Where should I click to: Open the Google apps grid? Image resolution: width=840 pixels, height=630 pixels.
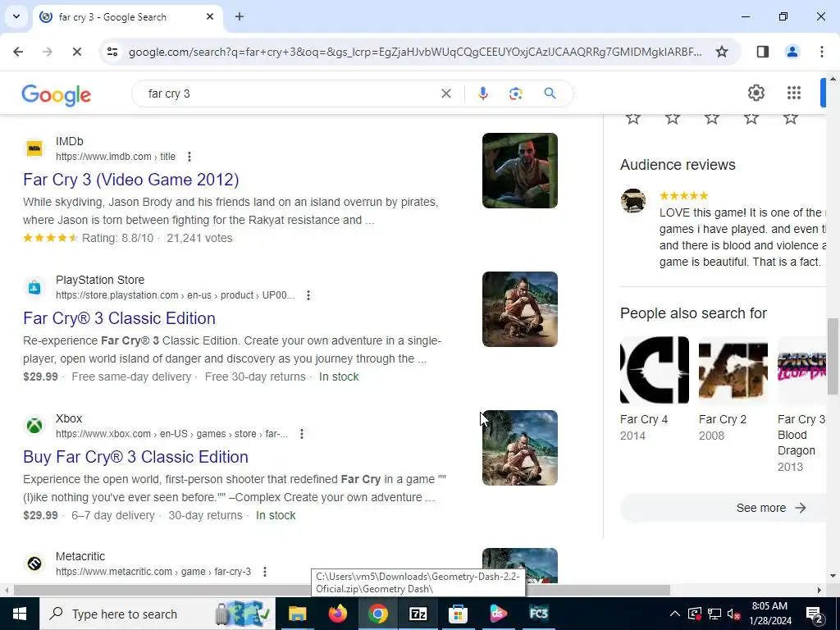pos(794,94)
